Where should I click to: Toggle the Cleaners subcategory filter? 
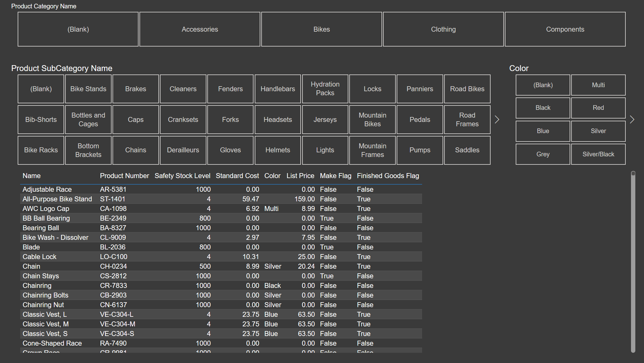(183, 89)
